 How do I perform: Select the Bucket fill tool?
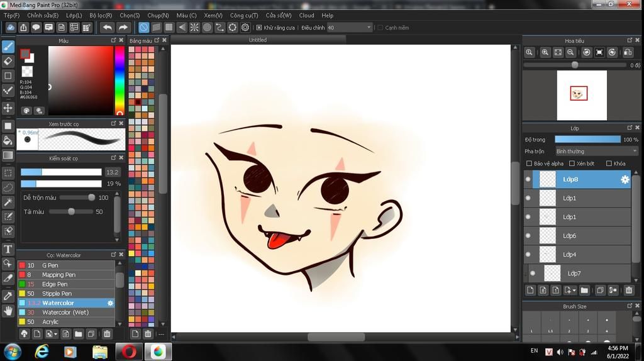pyautogui.click(x=8, y=140)
